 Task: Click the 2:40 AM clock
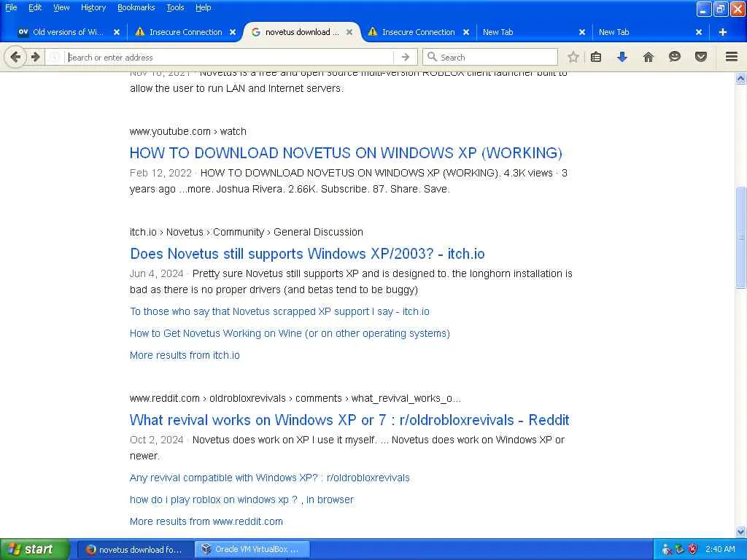pos(720,550)
